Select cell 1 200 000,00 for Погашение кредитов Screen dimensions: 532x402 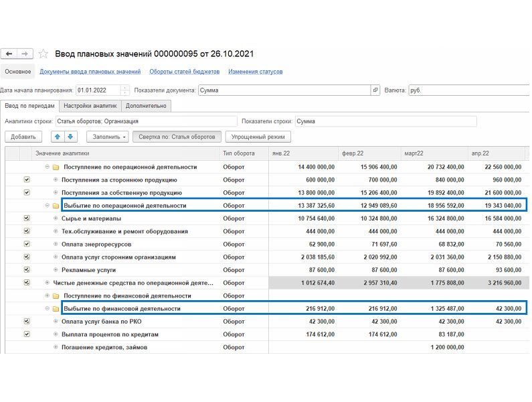pos(434,347)
